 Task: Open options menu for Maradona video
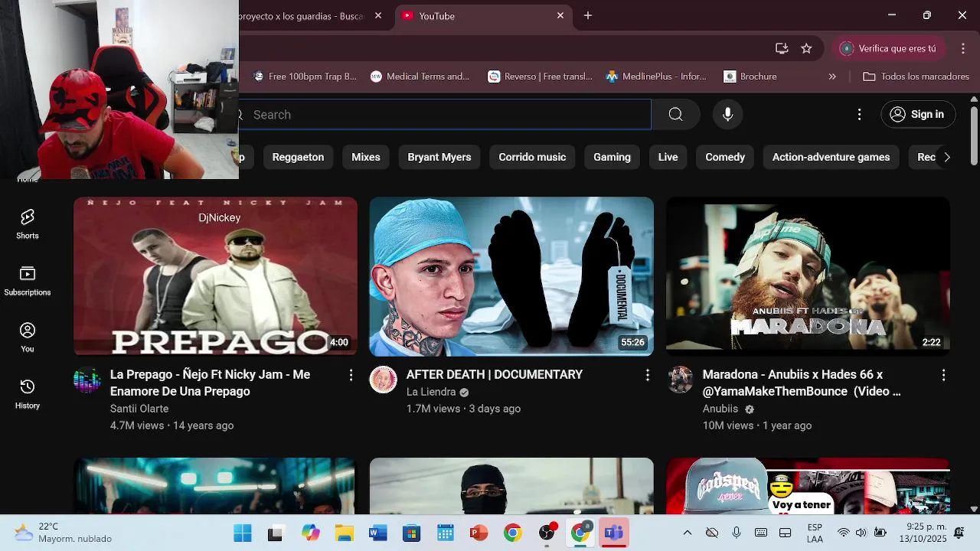tap(943, 375)
